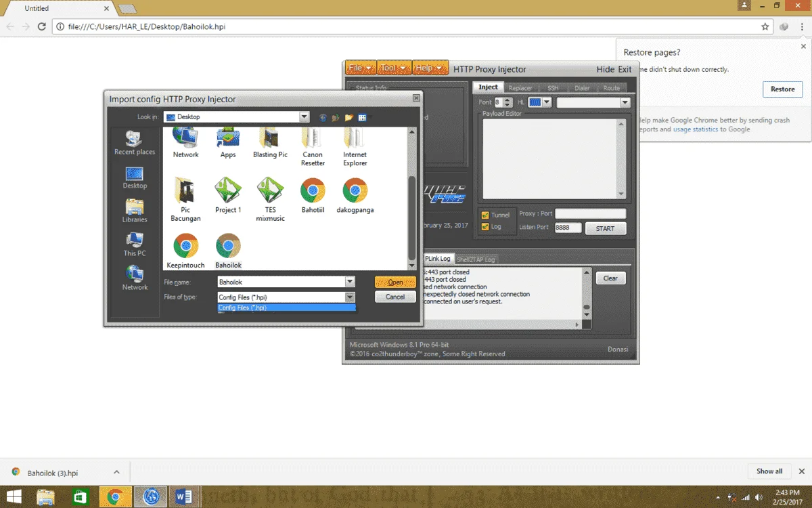Bookmark this page with the star icon

[x=765, y=26]
